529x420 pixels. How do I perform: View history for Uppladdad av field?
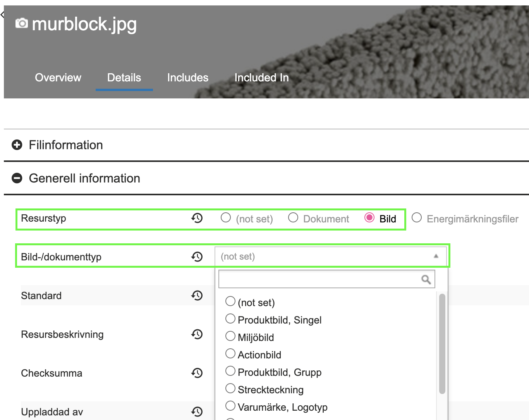point(197,411)
